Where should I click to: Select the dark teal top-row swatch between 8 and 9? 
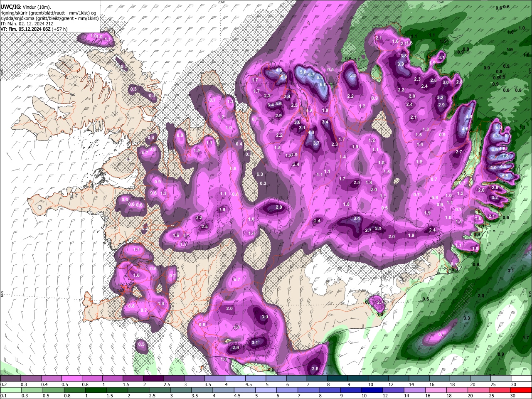tap(337, 379)
